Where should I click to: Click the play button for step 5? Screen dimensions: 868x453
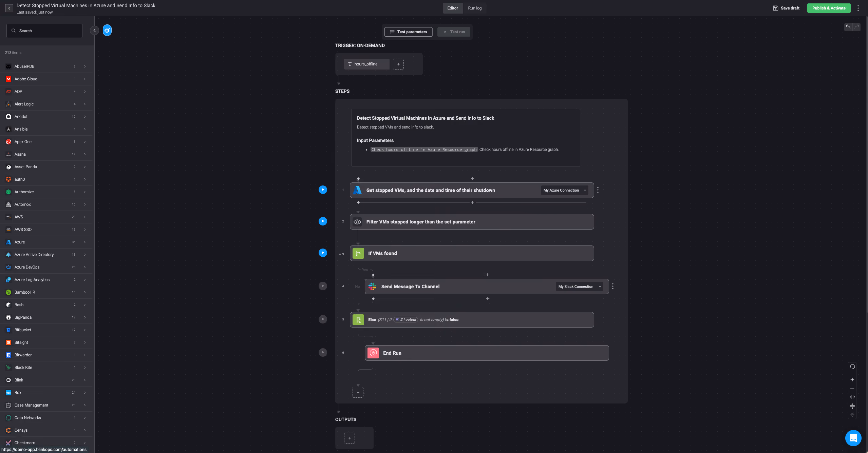(x=323, y=319)
